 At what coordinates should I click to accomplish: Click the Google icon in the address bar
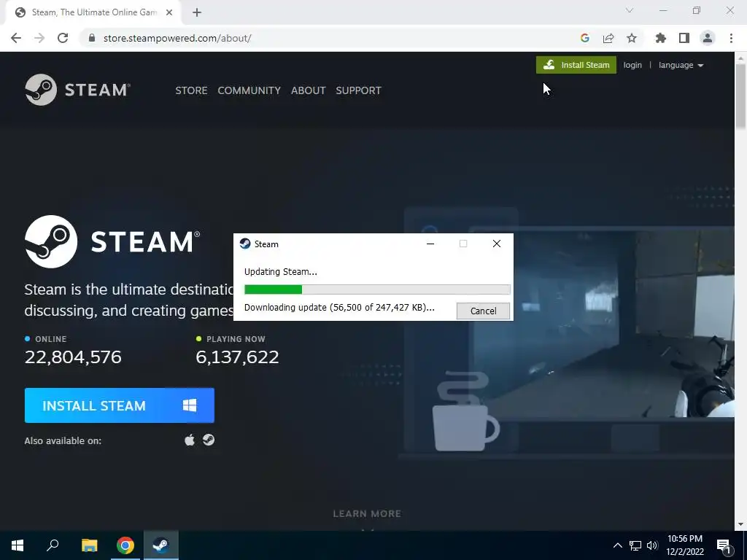585,38
